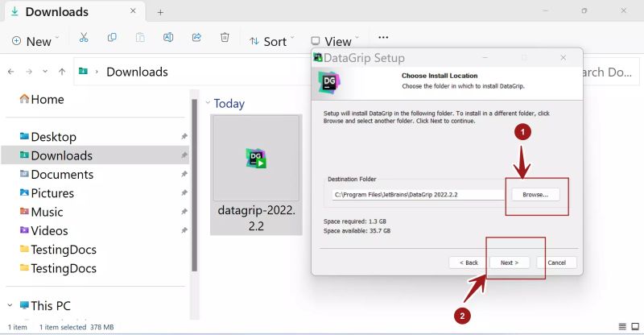
Task: Go up one folder level arrow
Action: click(x=62, y=72)
